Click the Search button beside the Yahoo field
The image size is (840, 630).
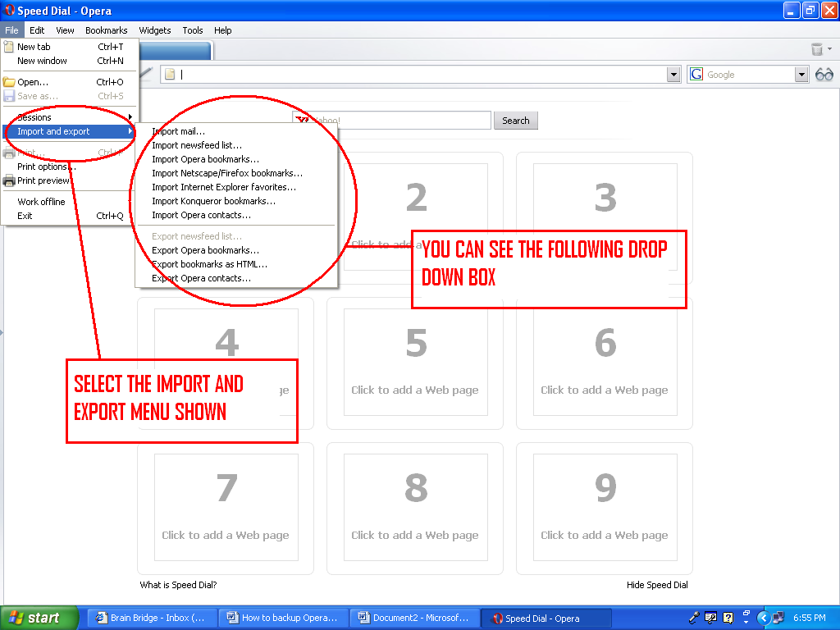[x=515, y=121]
